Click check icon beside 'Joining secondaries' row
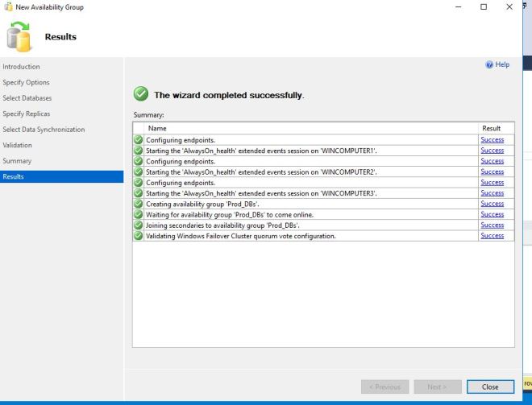The height and width of the screenshot is (405, 532). [139, 225]
